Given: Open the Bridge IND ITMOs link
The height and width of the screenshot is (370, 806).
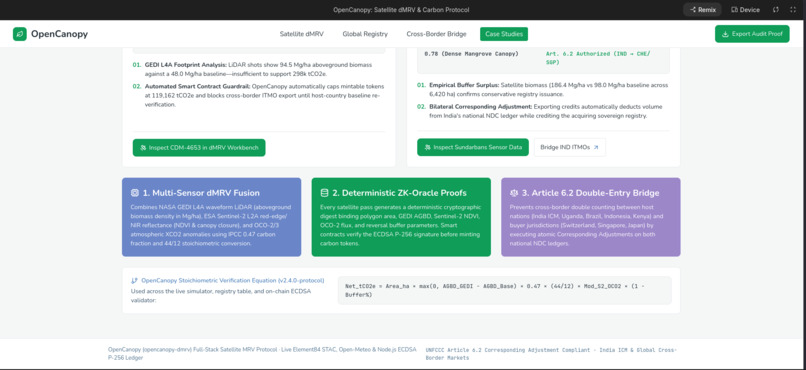Looking at the screenshot, I should 570,147.
